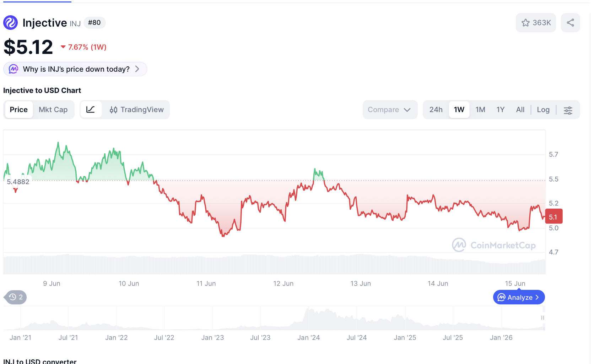The height and width of the screenshot is (364, 594).
Task: Open chart settings sliders icon
Action: tap(568, 110)
